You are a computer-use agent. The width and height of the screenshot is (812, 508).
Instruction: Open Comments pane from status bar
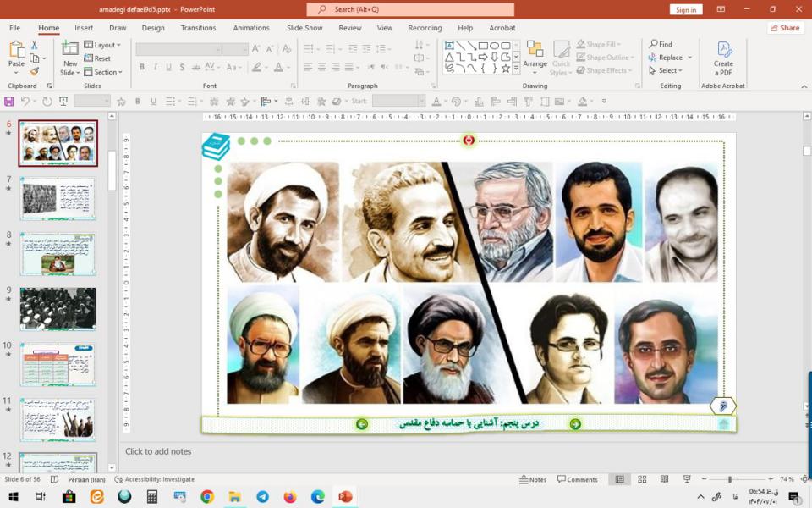coord(578,479)
